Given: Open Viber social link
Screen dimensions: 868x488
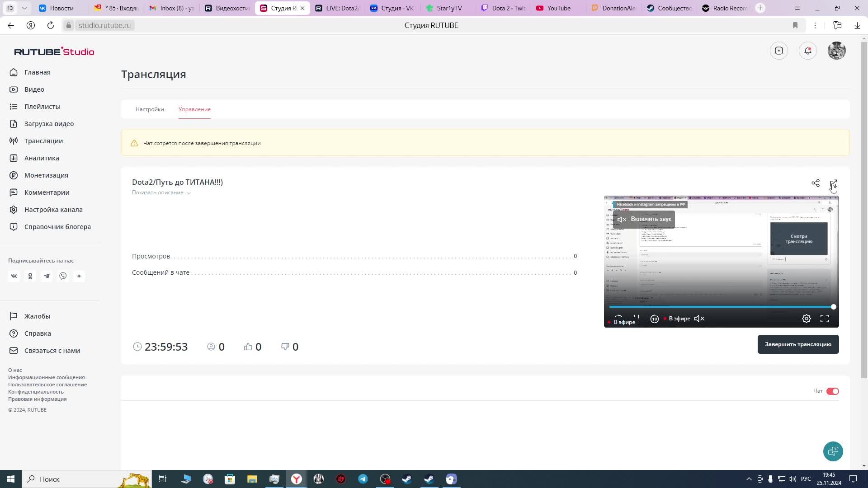Looking at the screenshot, I should (63, 276).
